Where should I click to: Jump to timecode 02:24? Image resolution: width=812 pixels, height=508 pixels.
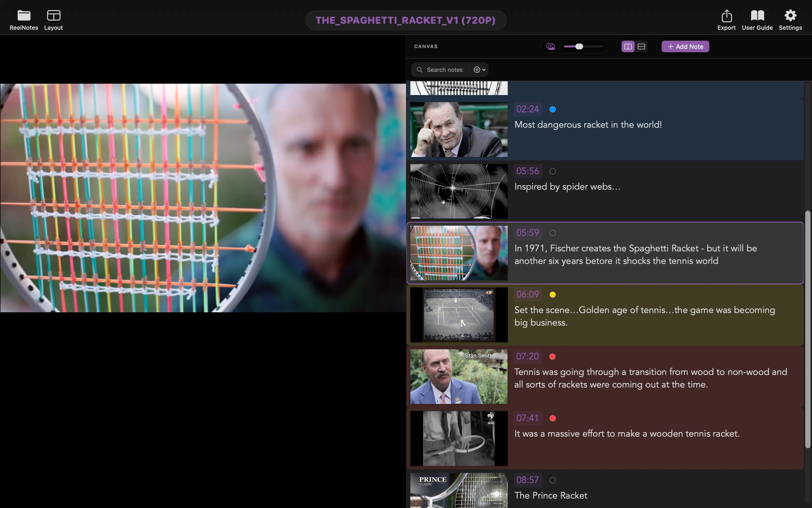(x=528, y=109)
